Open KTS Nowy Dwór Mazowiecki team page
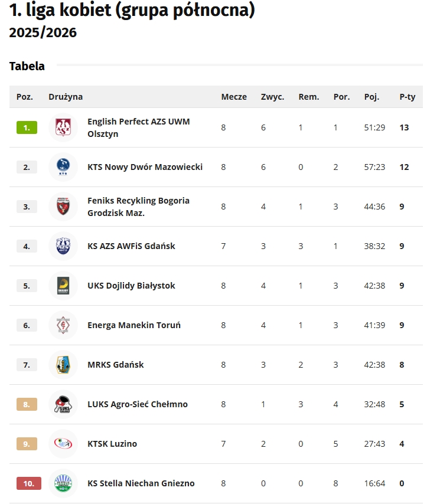This screenshot has height=504, width=440. pos(145,167)
